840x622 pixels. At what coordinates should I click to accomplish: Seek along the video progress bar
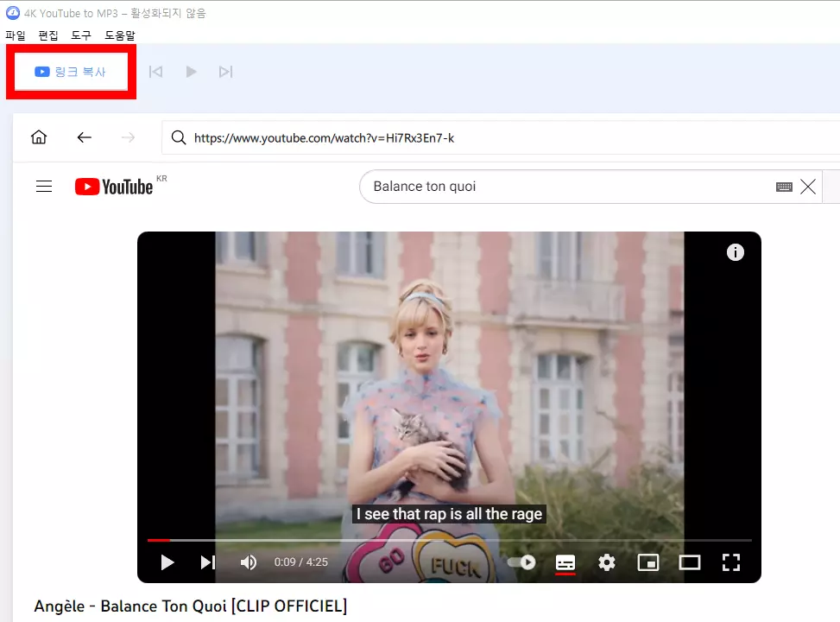click(x=450, y=540)
